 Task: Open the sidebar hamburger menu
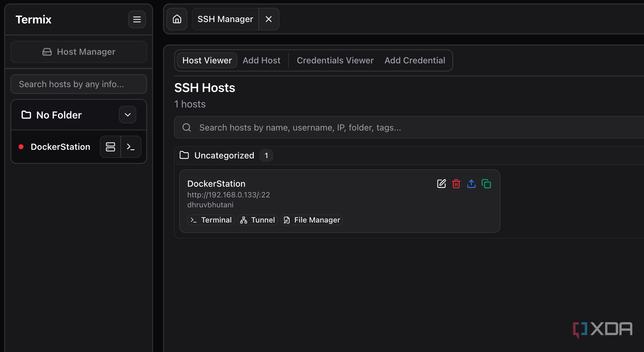(x=137, y=19)
